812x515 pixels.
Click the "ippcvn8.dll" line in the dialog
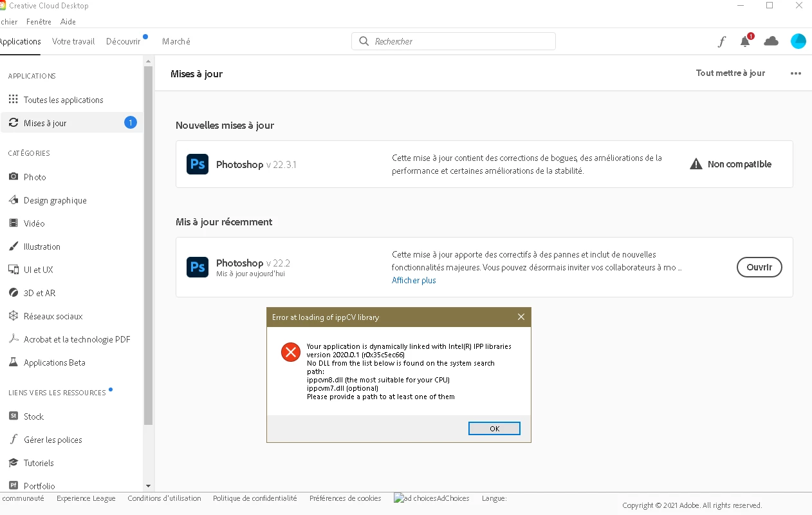point(378,380)
